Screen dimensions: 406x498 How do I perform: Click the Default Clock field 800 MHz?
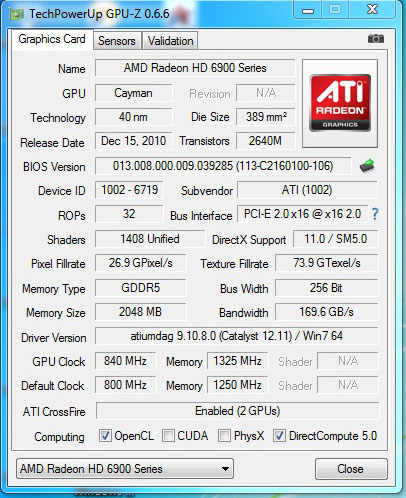point(125,385)
